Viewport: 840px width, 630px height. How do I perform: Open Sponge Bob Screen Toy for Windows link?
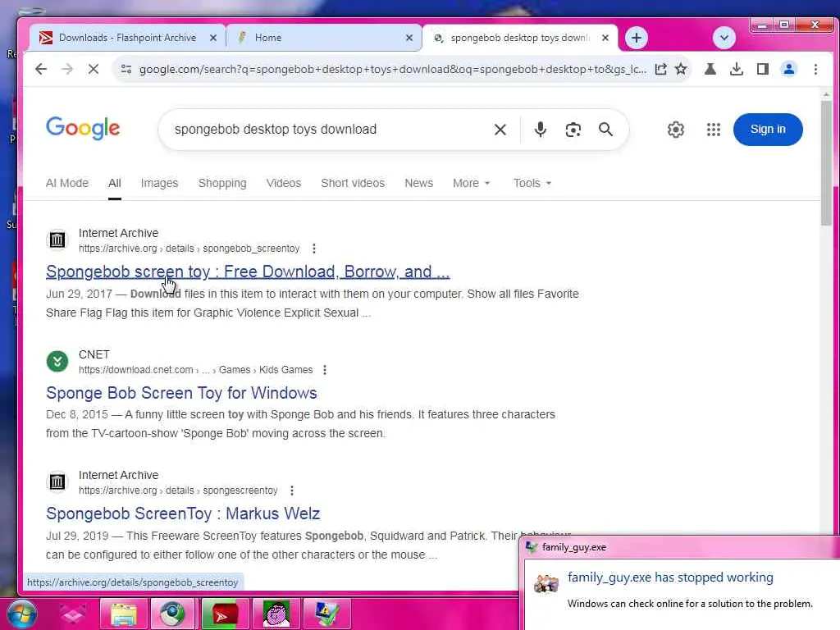(181, 393)
